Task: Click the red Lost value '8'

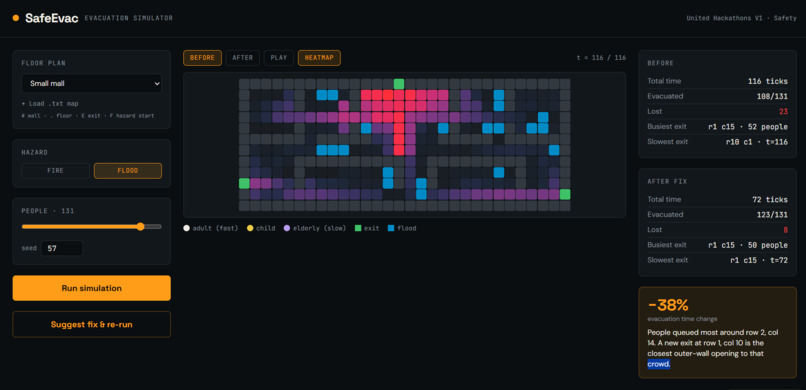Action: 785,230
